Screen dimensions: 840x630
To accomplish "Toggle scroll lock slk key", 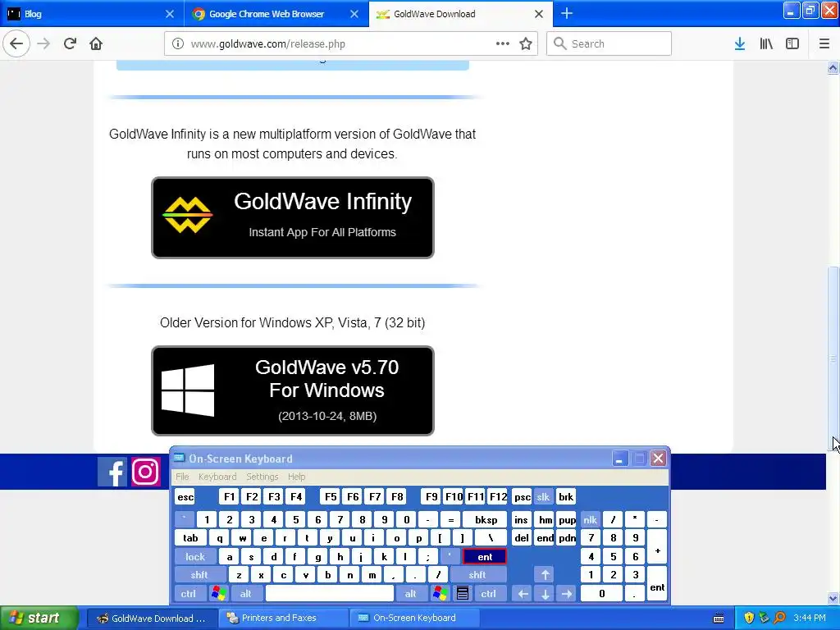I will [543, 497].
